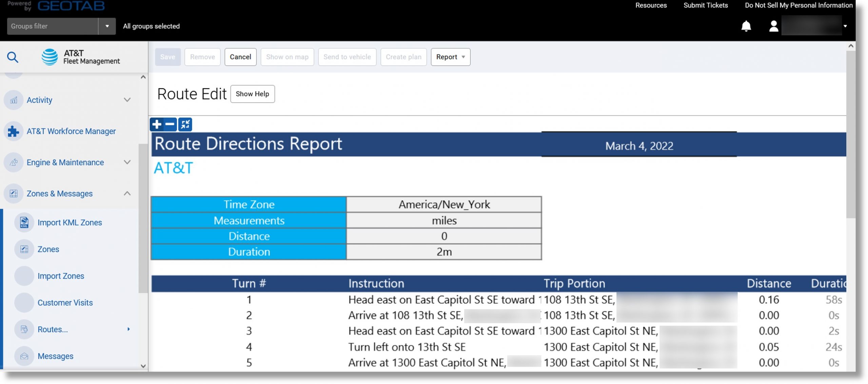Open the notifications bell

pyautogui.click(x=746, y=26)
